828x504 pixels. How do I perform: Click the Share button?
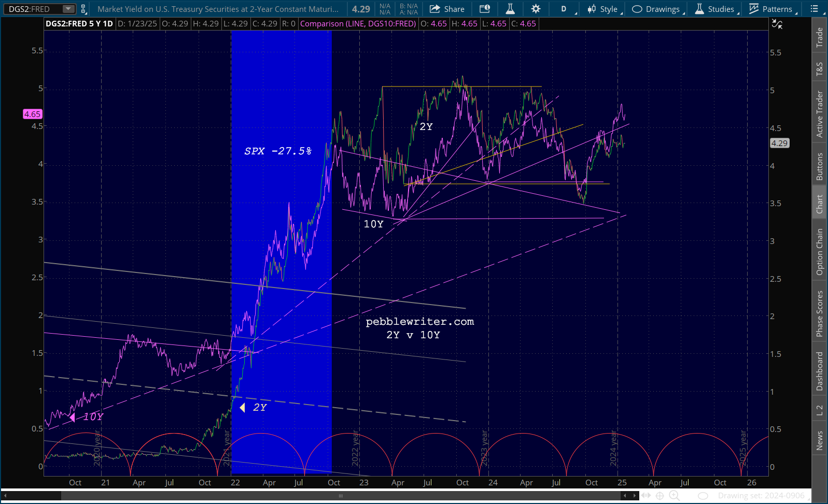447,9
